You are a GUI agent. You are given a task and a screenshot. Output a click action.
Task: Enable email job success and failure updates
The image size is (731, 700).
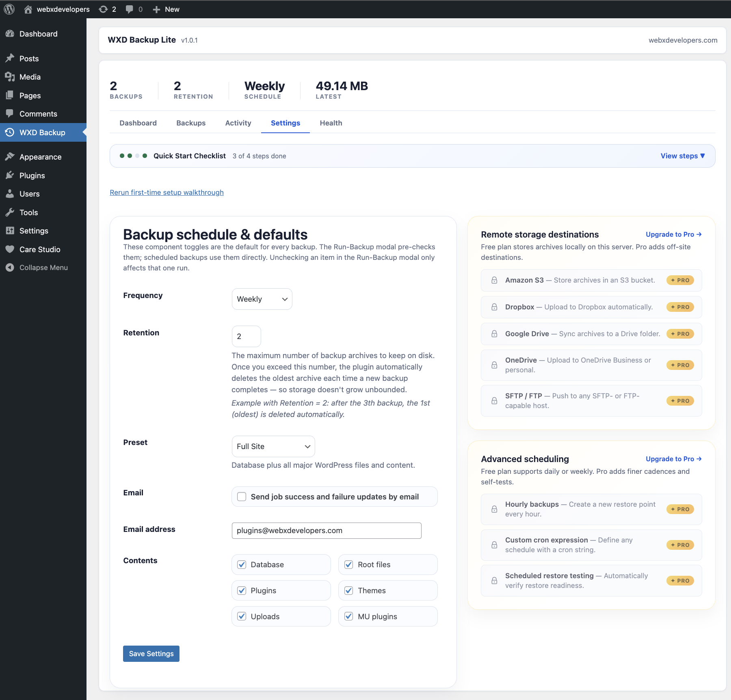point(242,497)
